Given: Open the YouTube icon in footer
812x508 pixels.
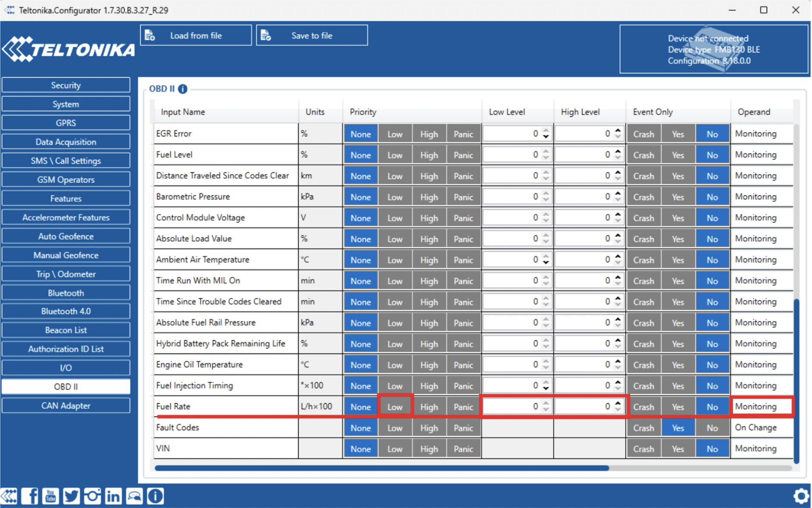Looking at the screenshot, I should 50,496.
